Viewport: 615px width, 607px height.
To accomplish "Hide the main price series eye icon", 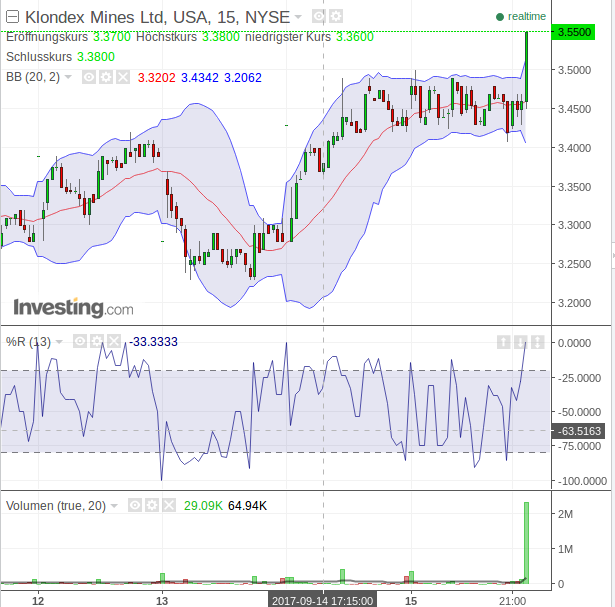I will click(319, 17).
